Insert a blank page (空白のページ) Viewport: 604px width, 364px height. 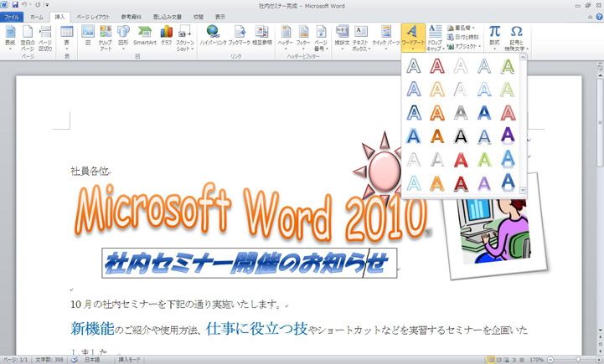tap(28, 38)
